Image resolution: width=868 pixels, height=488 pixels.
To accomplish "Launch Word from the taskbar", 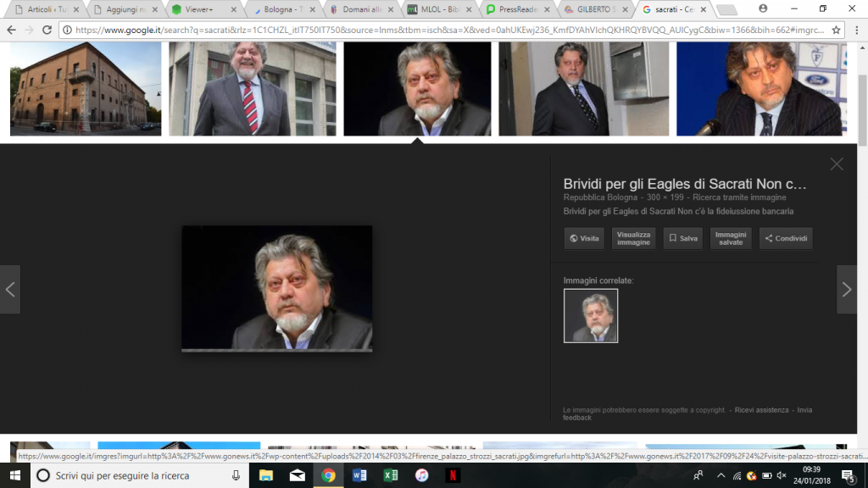I will [359, 475].
